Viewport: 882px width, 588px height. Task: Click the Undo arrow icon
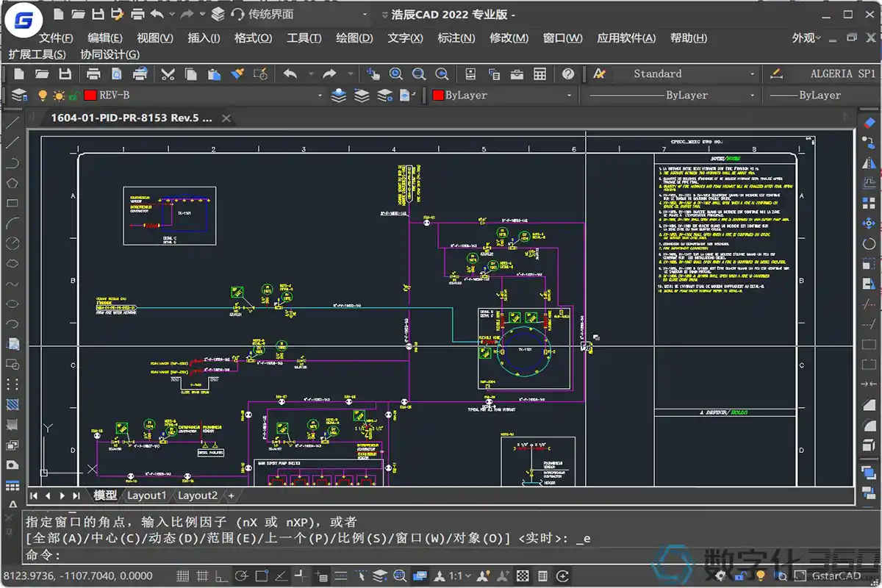click(290, 74)
